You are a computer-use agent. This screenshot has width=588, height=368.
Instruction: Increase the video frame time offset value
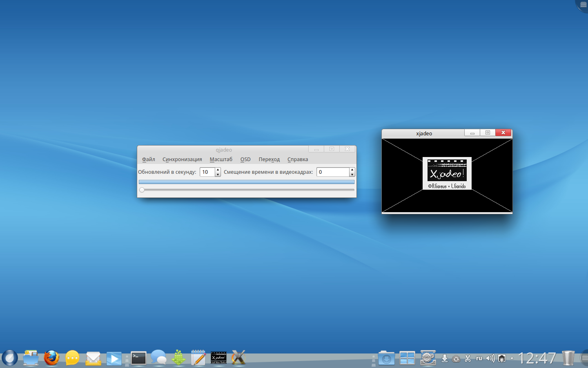pyautogui.click(x=352, y=170)
